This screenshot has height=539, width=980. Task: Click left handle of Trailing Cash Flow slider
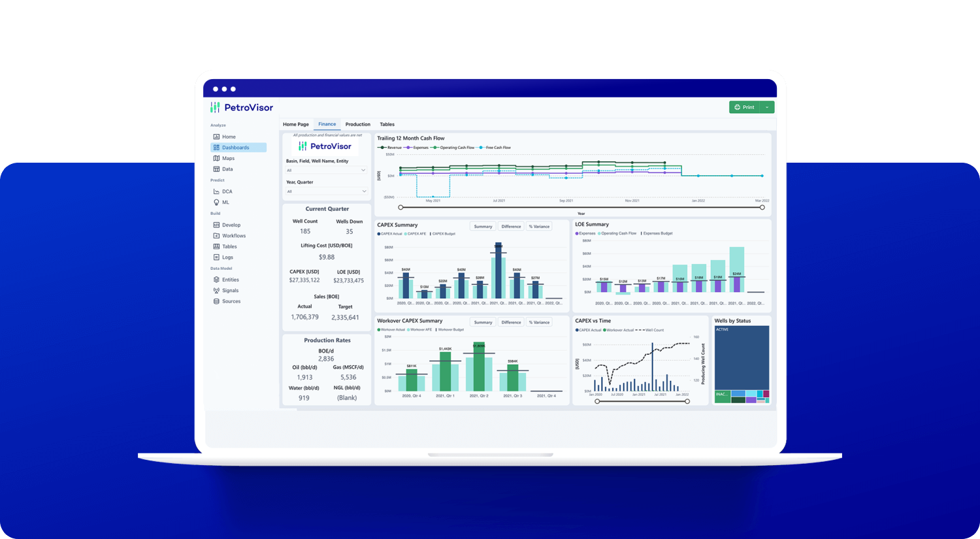400,207
